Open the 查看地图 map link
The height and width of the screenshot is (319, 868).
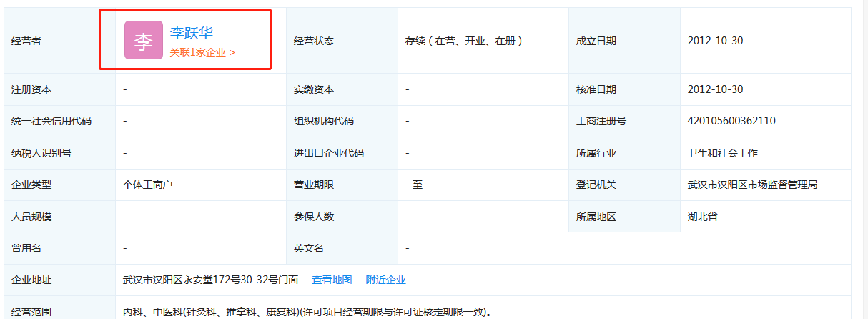(x=332, y=280)
